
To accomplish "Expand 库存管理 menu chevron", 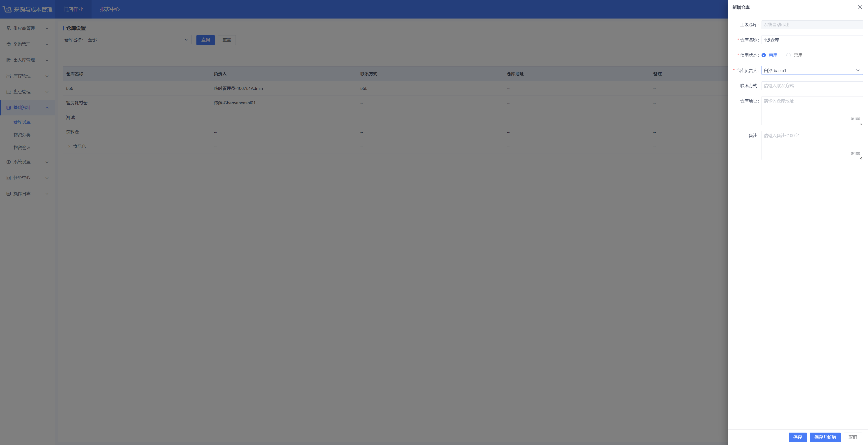I will [x=47, y=76].
